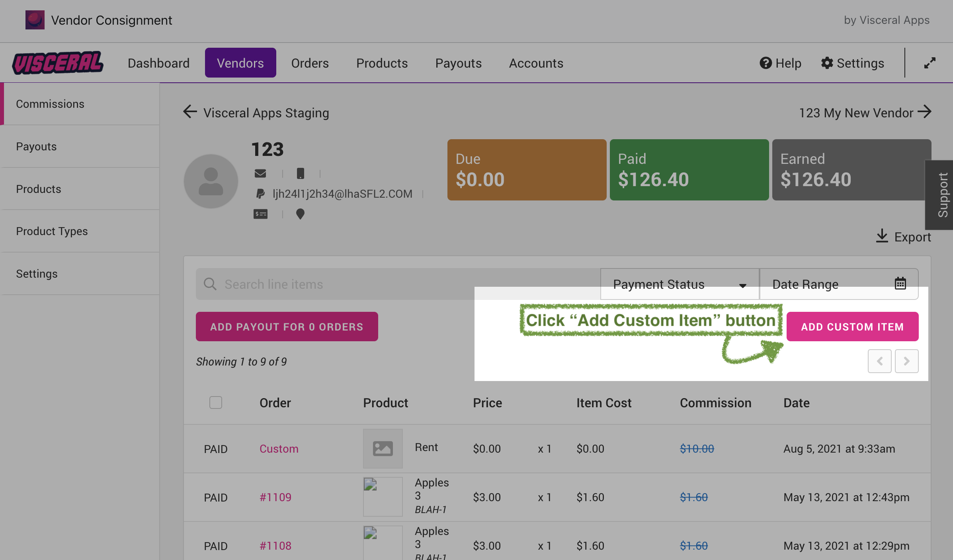Click the Search line items field
This screenshot has height=560, width=953.
click(x=338, y=284)
